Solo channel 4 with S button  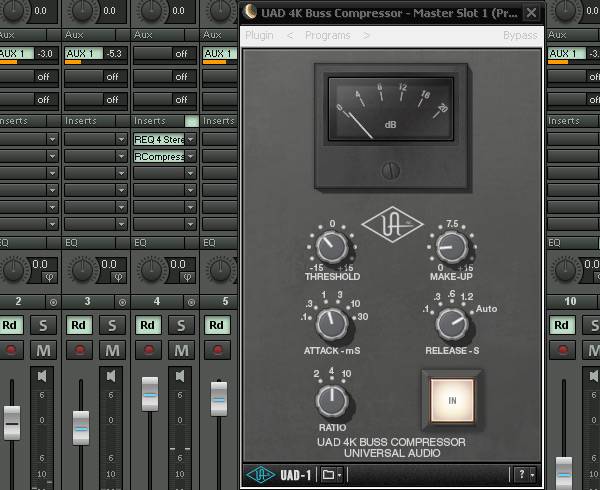click(x=181, y=326)
